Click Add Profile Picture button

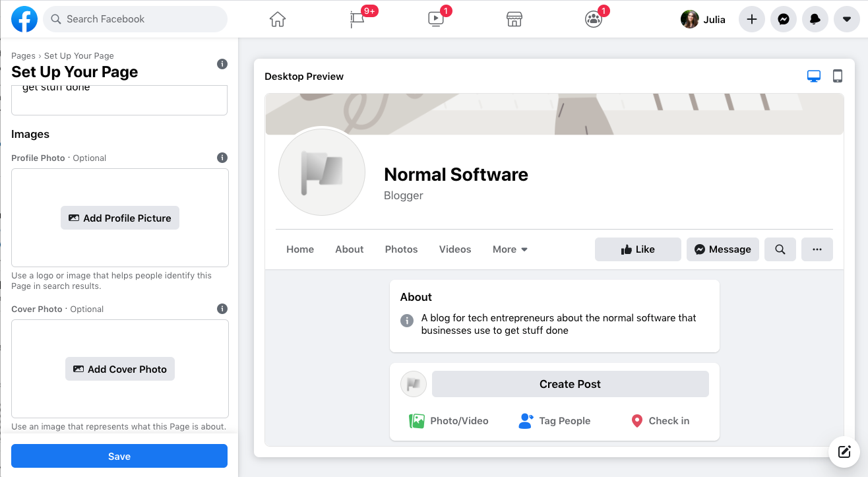click(120, 218)
